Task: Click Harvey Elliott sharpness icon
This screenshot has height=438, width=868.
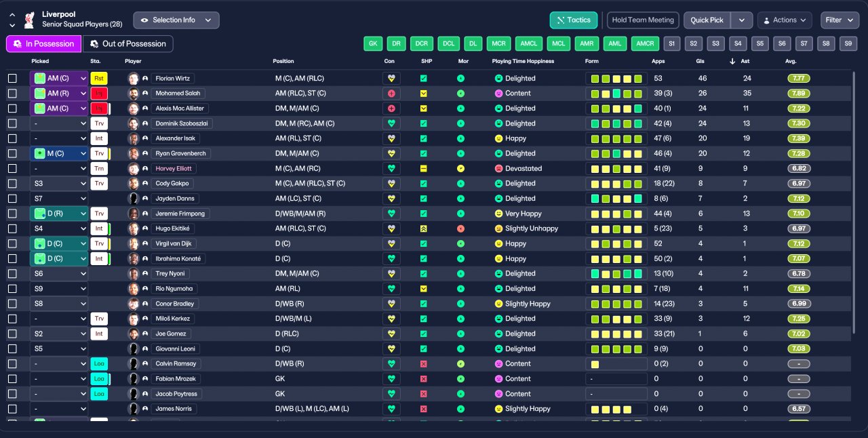Action: 423,168
